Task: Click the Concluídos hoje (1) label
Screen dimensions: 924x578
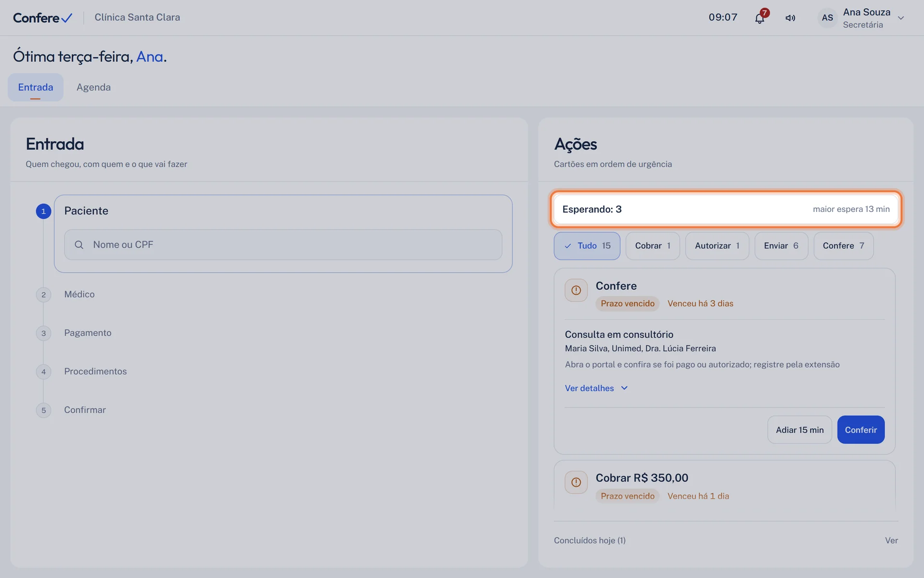Action: [x=590, y=540]
